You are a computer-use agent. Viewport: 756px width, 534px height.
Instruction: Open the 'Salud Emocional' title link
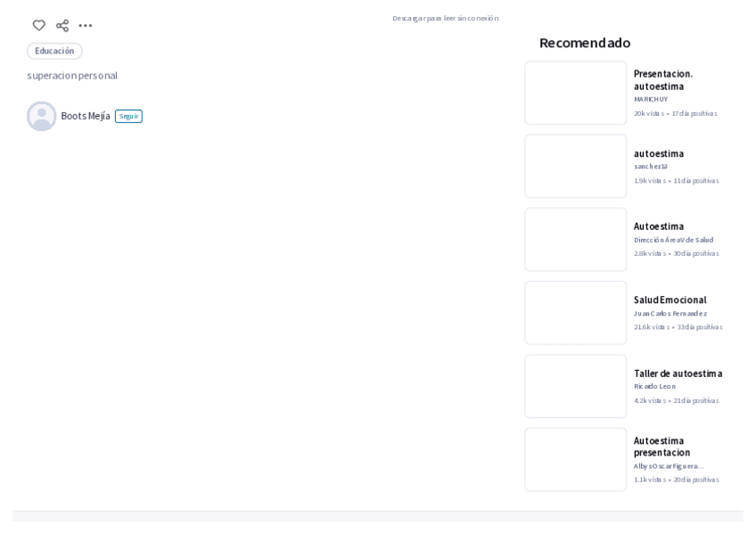tap(670, 300)
